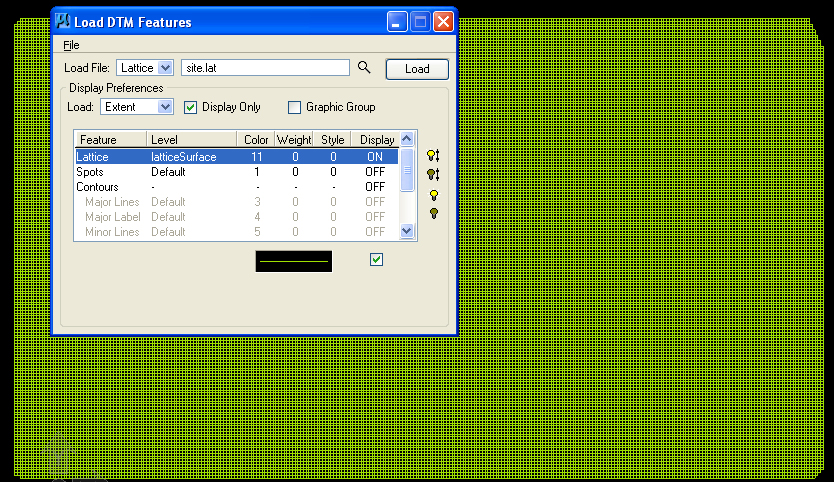Click the feature list scroll up arrow
The height and width of the screenshot is (482, 834).
[x=407, y=139]
